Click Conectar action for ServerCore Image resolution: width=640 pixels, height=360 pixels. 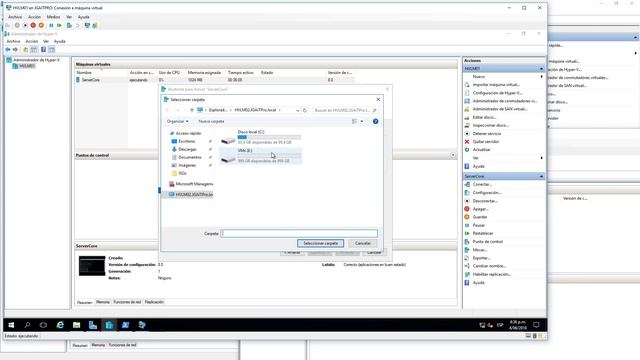click(482, 184)
